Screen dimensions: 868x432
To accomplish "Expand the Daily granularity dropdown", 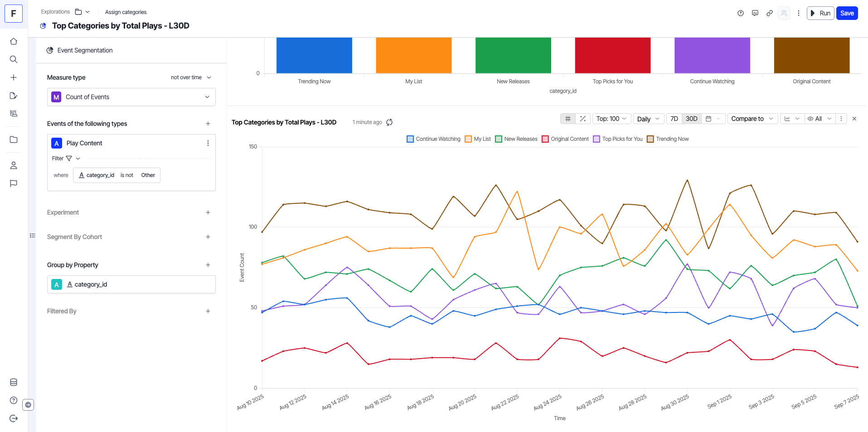I will click(648, 119).
